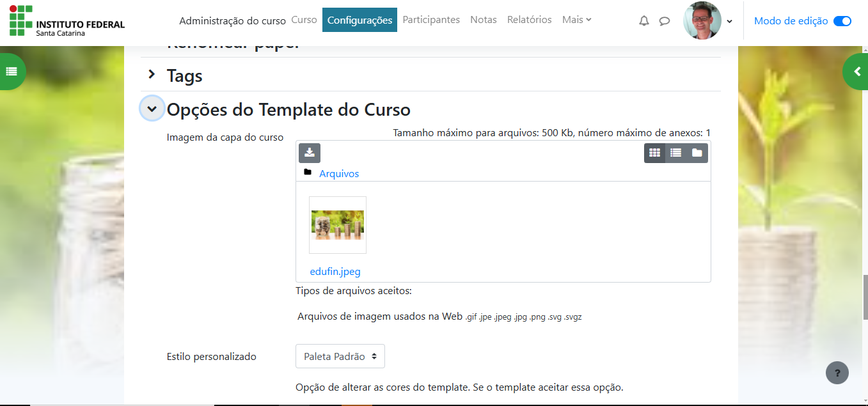Open the right block drawer arrow
868x406 pixels.
[x=857, y=71]
